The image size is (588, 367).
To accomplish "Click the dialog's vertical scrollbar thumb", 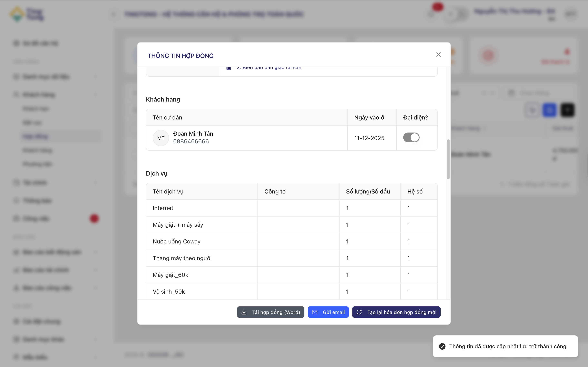I will pyautogui.click(x=448, y=159).
